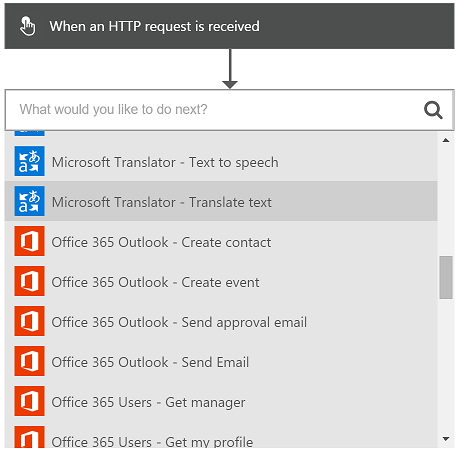
Task: Select Office 365 Outlook - Create contact
Action: coord(221,241)
